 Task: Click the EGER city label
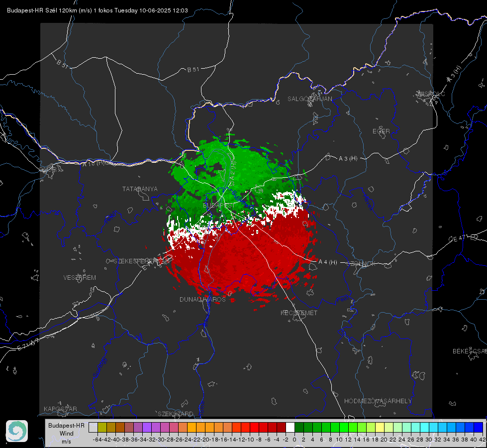coord(381,131)
